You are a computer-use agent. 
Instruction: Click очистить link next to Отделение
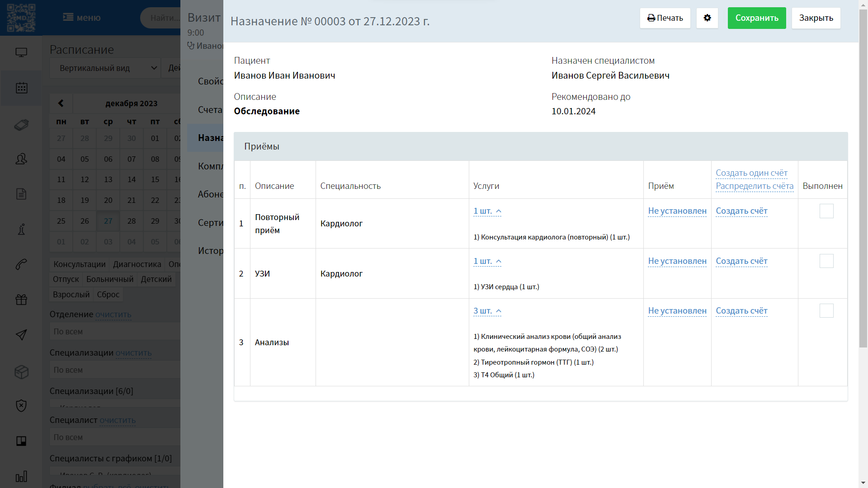(113, 314)
